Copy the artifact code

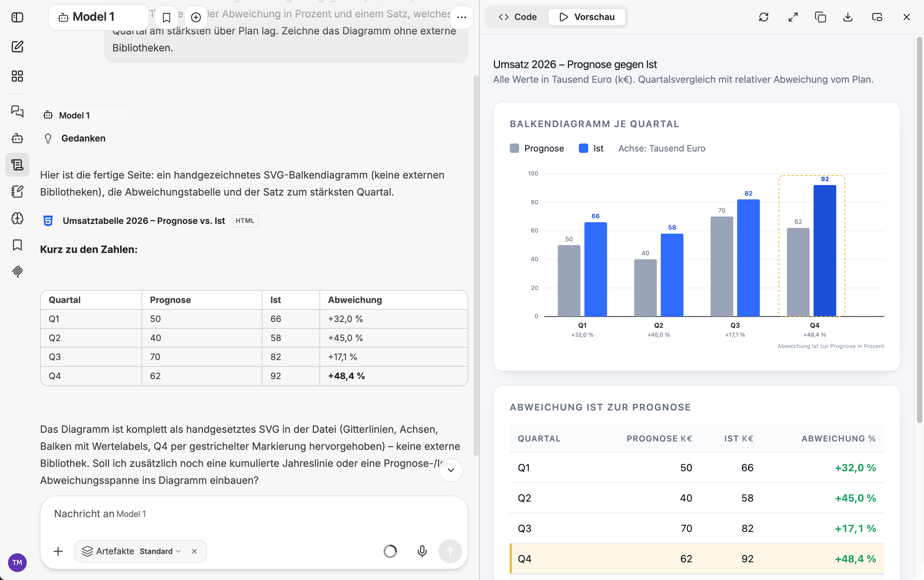point(821,17)
